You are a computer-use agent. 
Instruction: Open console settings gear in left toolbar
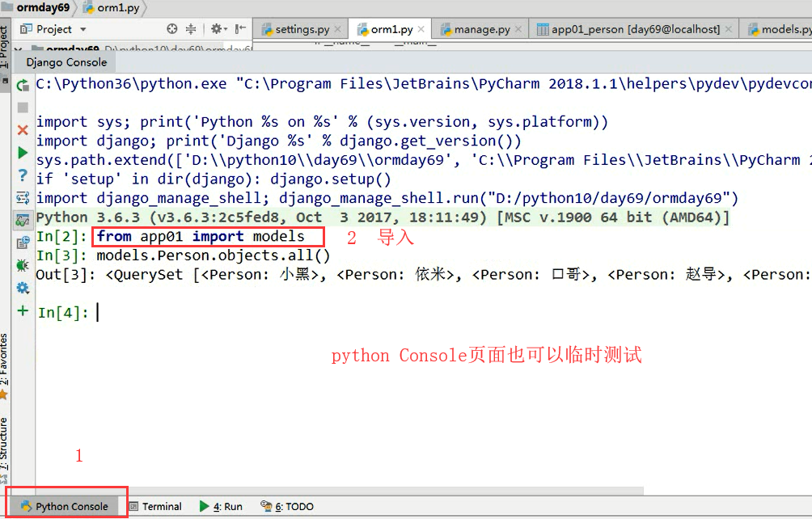23,288
